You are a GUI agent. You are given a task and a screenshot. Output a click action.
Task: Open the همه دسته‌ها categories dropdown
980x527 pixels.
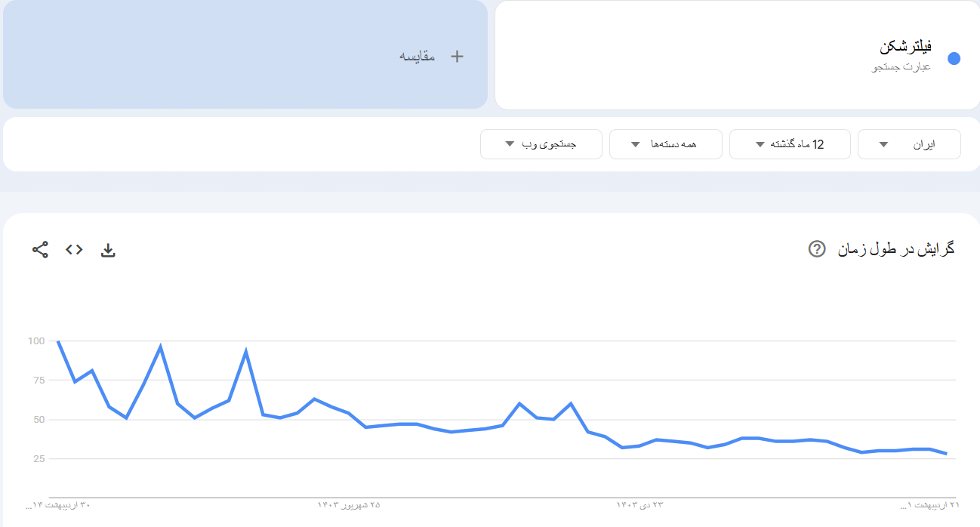pyautogui.click(x=665, y=143)
